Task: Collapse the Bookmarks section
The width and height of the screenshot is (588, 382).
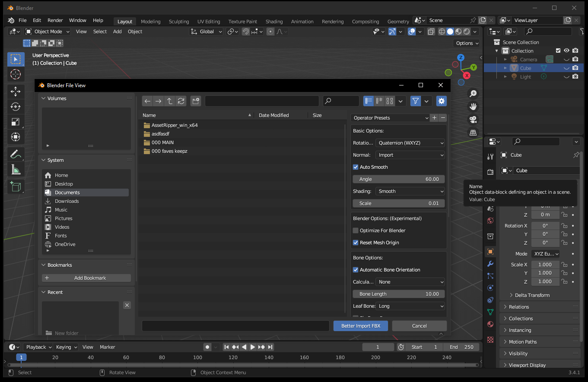Action: click(x=60, y=265)
